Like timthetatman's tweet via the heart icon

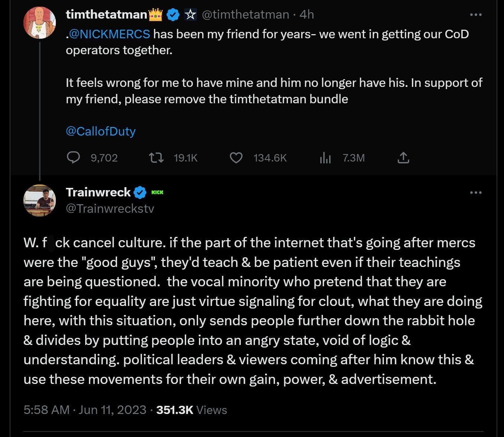point(237,157)
